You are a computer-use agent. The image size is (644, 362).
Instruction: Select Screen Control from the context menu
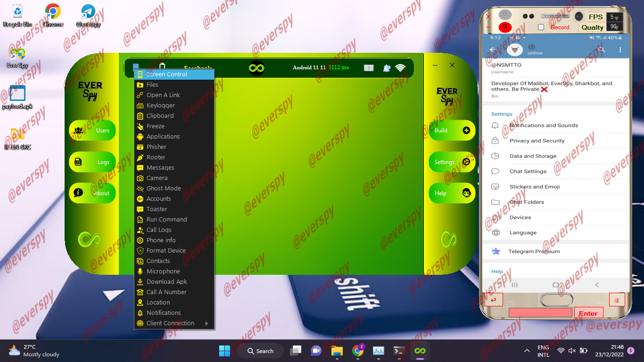click(x=174, y=74)
